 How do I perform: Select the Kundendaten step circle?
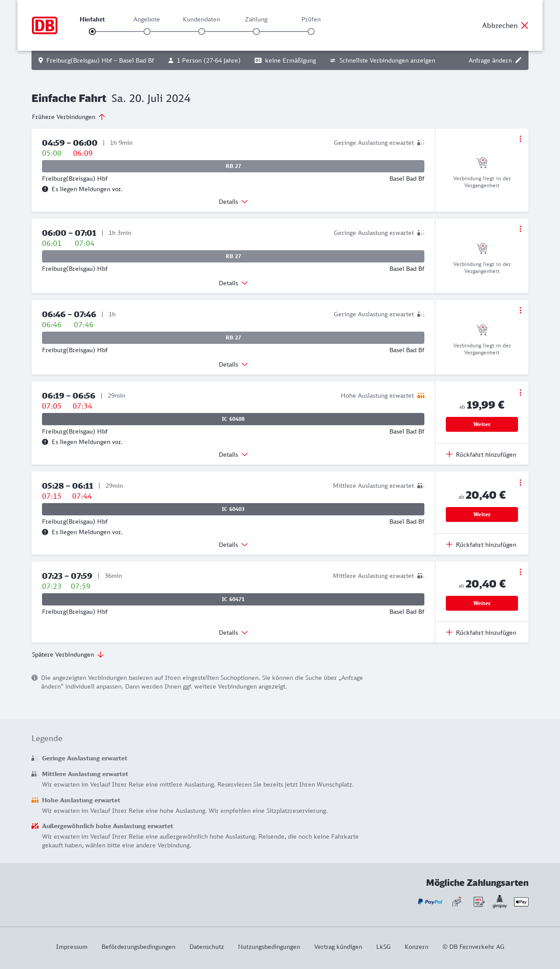(x=202, y=31)
